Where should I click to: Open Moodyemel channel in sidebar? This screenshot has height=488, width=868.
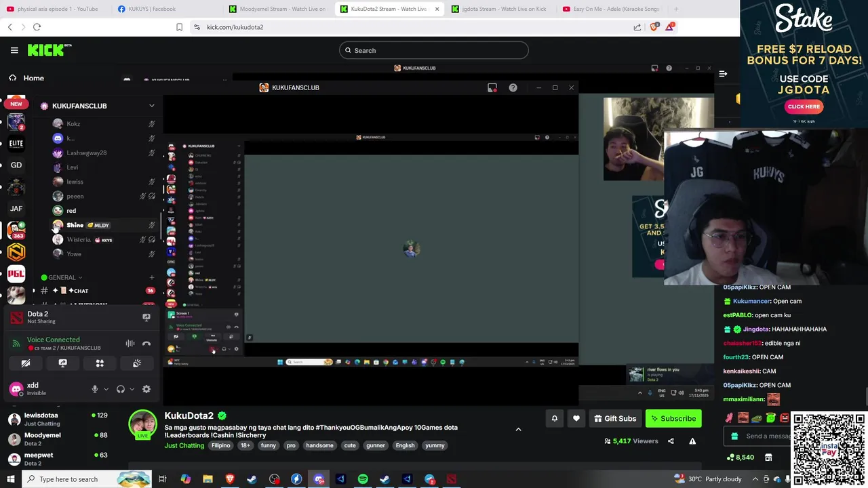(x=58, y=439)
